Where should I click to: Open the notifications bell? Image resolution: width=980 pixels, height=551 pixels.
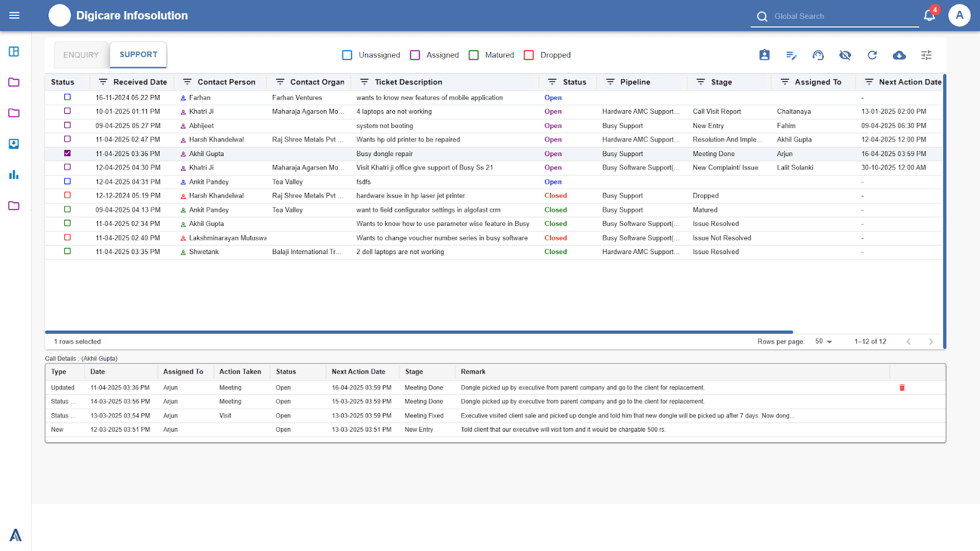[929, 16]
